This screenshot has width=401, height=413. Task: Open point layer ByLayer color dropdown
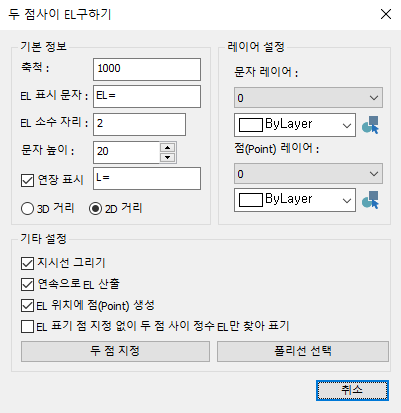pos(295,200)
